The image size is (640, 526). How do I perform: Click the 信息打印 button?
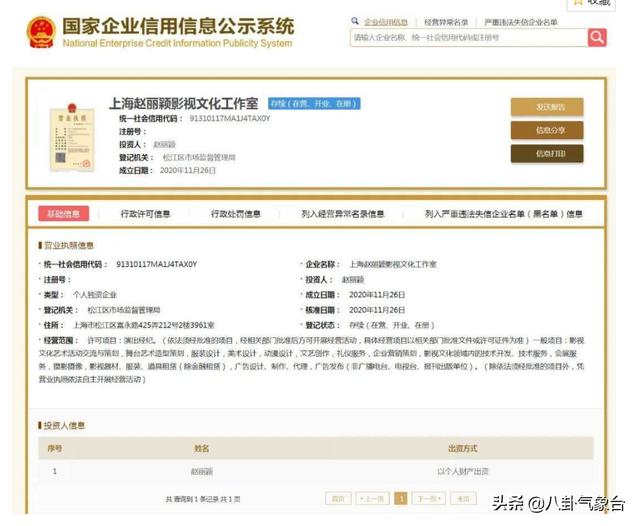click(547, 153)
